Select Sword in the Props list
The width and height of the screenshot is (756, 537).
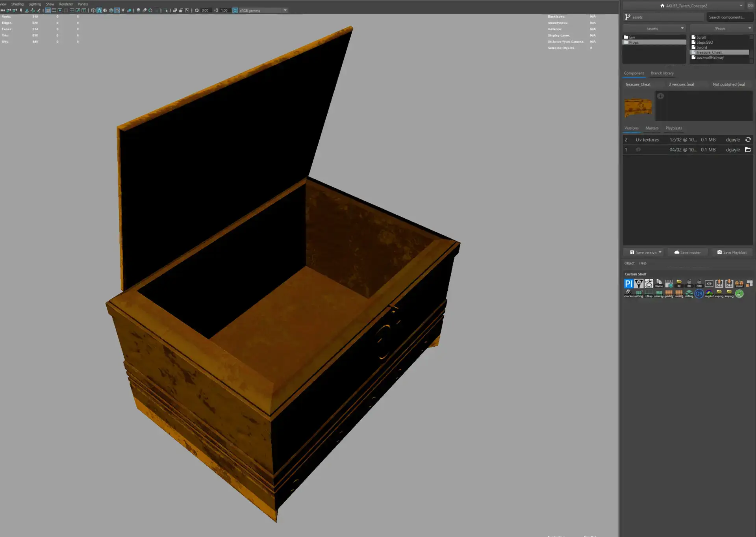[702, 47]
